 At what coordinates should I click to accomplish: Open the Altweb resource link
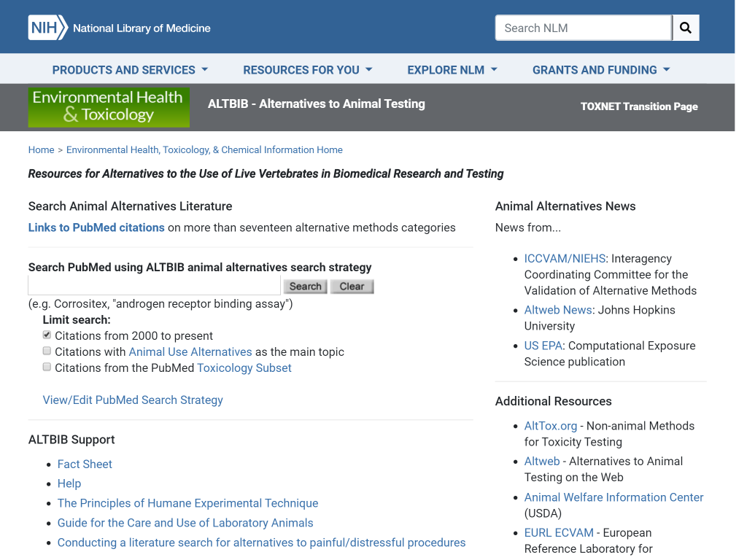pyautogui.click(x=542, y=462)
